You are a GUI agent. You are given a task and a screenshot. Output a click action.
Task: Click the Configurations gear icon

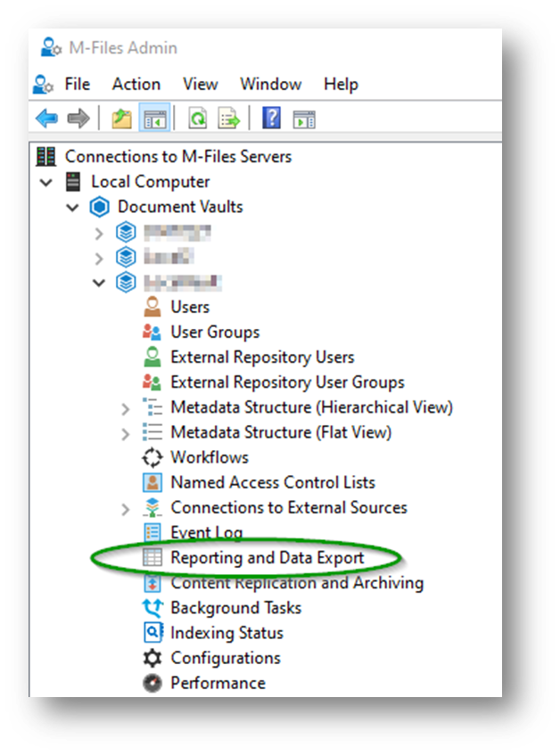152,659
